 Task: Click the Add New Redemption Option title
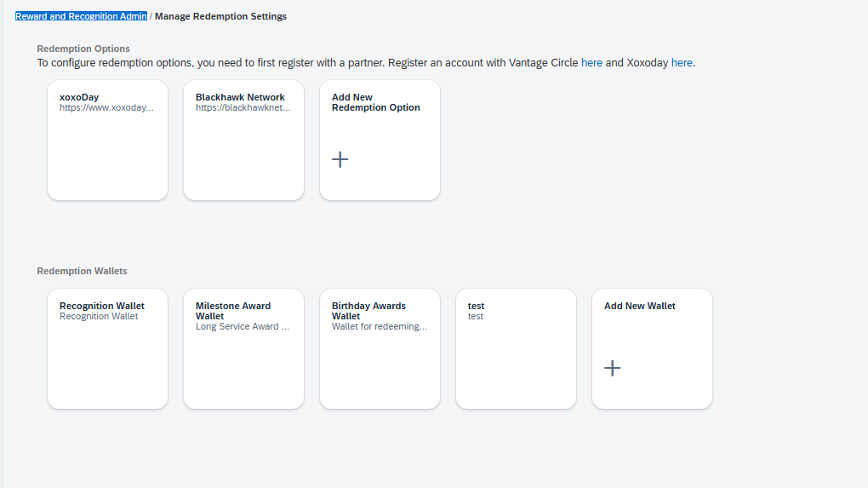pos(376,102)
